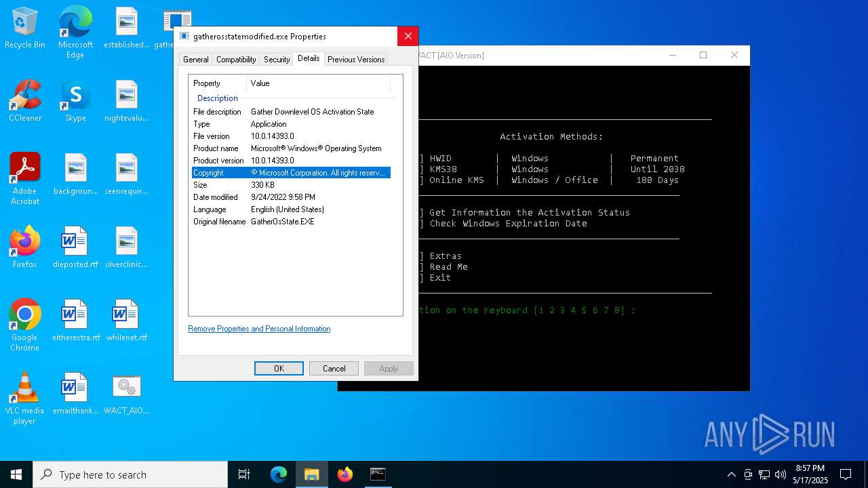This screenshot has width=868, height=488.
Task: Select the Size 330 KB row
Action: point(291,185)
